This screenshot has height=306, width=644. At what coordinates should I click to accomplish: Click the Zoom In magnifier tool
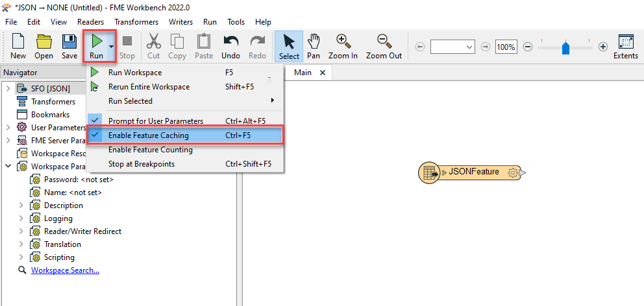click(x=343, y=46)
